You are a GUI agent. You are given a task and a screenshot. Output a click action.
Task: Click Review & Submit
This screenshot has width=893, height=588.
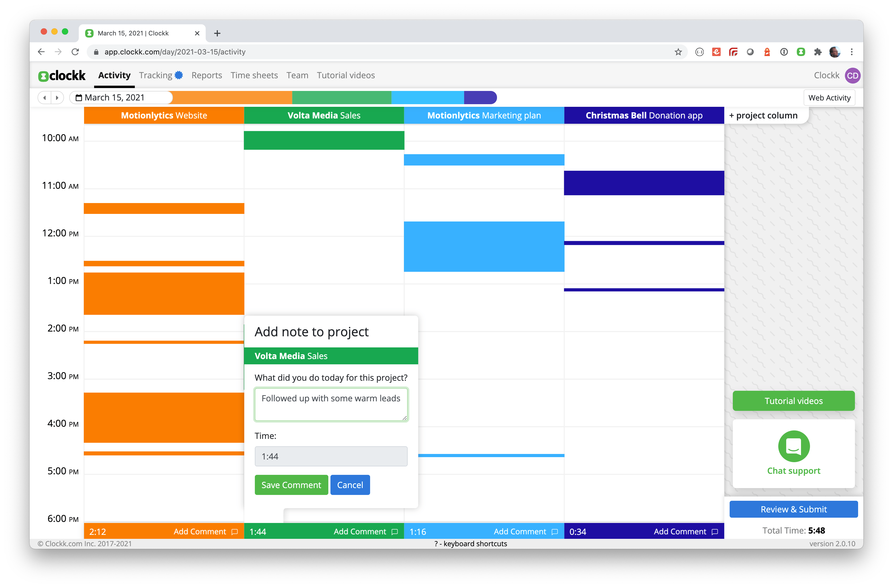tap(793, 509)
